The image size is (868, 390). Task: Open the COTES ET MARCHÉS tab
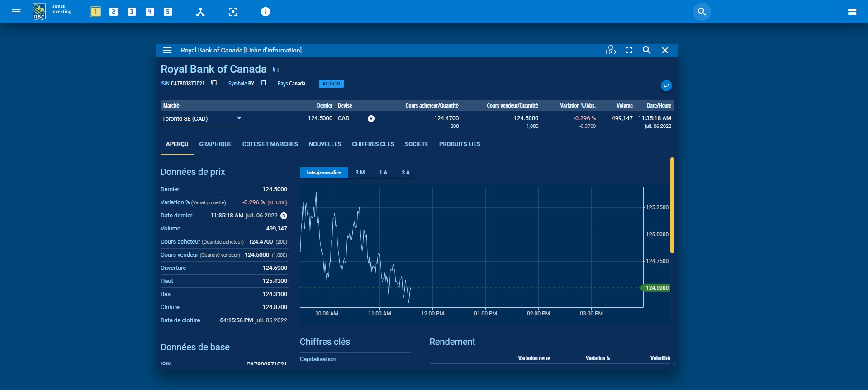click(270, 144)
